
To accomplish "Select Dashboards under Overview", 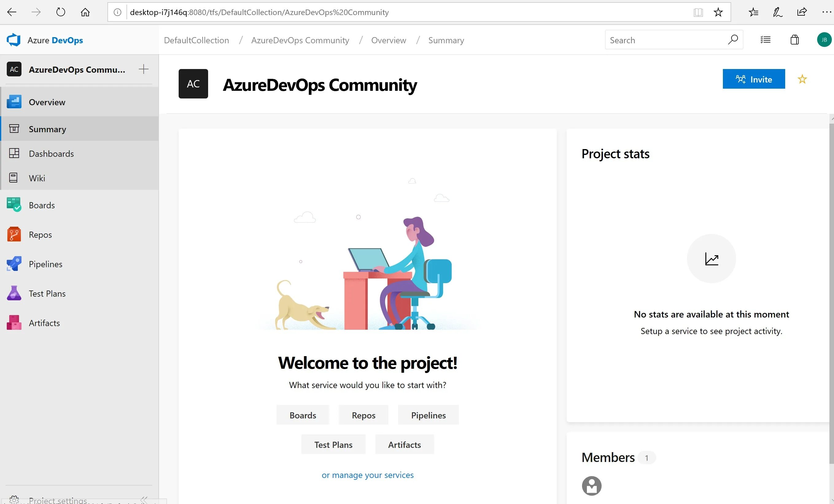I will 51,154.
